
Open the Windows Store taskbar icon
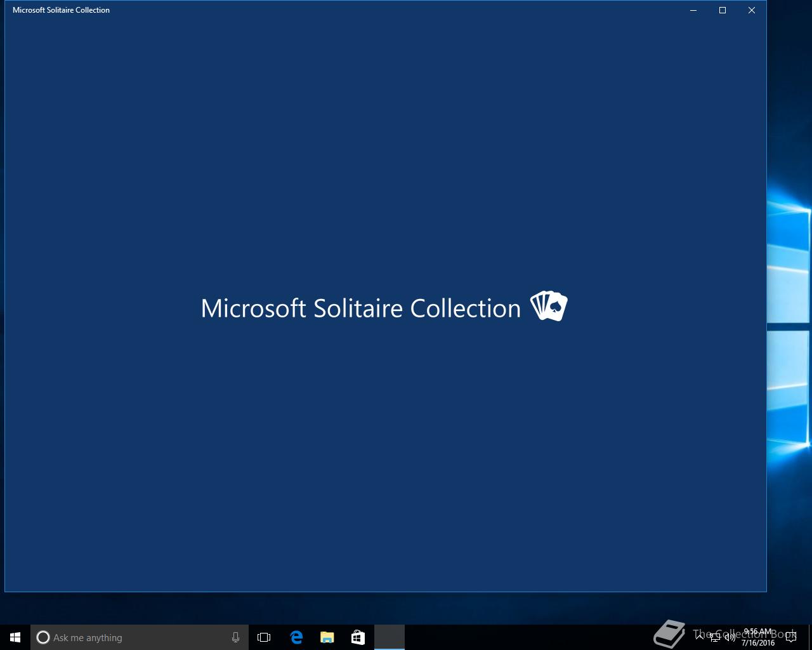[358, 637]
